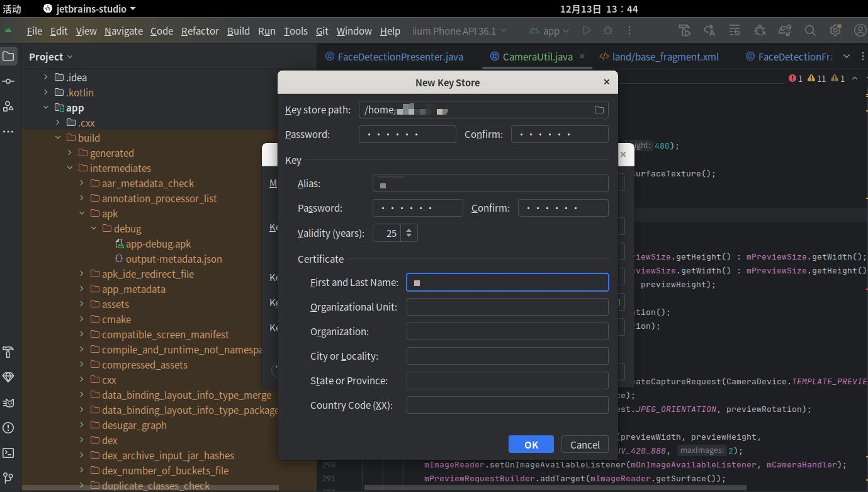Screen dimensions: 868x492
Task: Open the Project tool window
Action: click(x=9, y=56)
